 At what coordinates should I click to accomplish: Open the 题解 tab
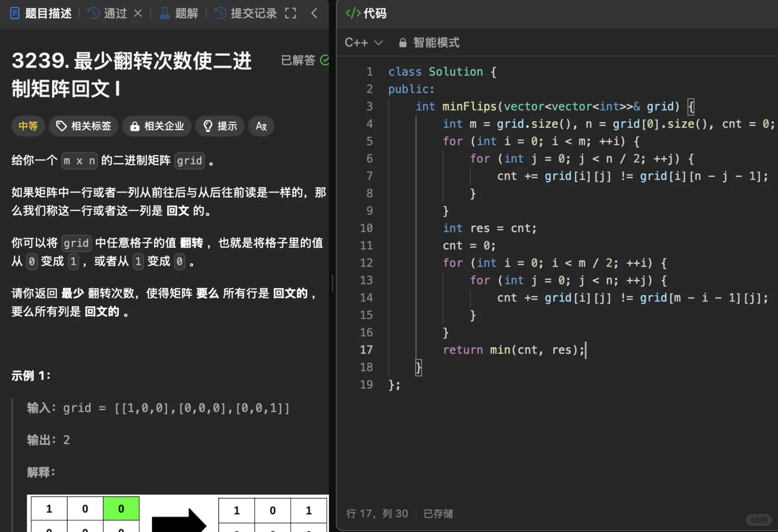tap(179, 13)
